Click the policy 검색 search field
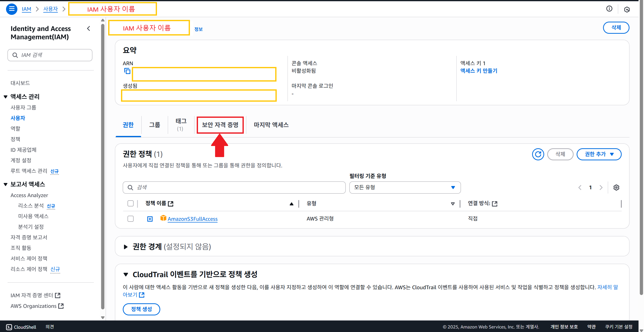This screenshot has width=644, height=332. pos(234,188)
